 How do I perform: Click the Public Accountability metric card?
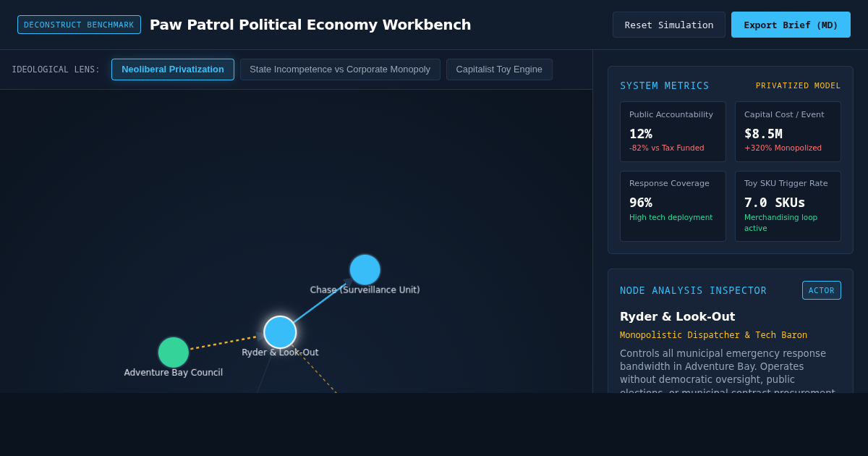point(673,132)
